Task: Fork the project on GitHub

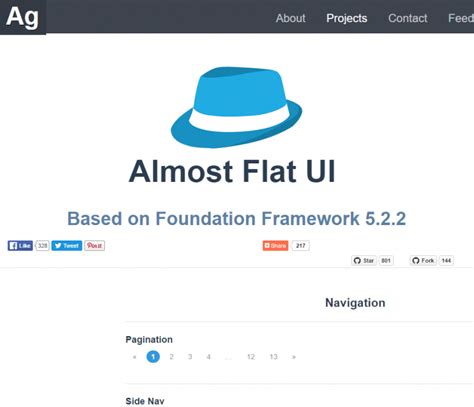Action: [423, 260]
